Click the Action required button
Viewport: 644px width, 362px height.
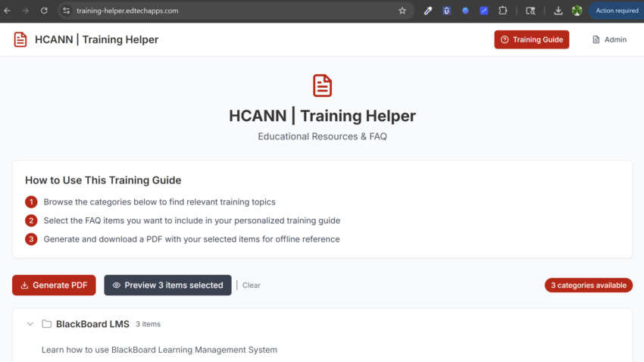(x=617, y=11)
